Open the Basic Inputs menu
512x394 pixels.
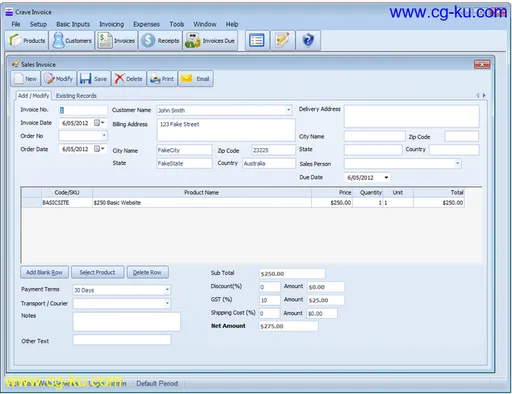click(x=73, y=24)
